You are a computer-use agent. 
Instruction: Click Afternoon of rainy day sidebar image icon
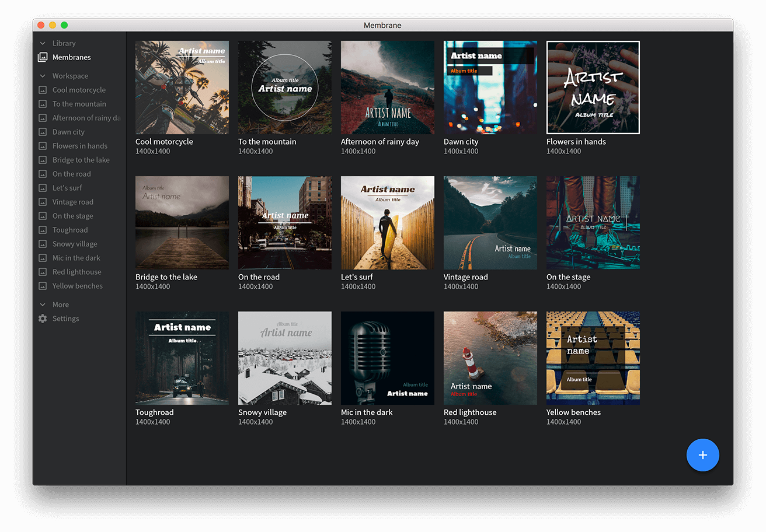click(x=43, y=118)
